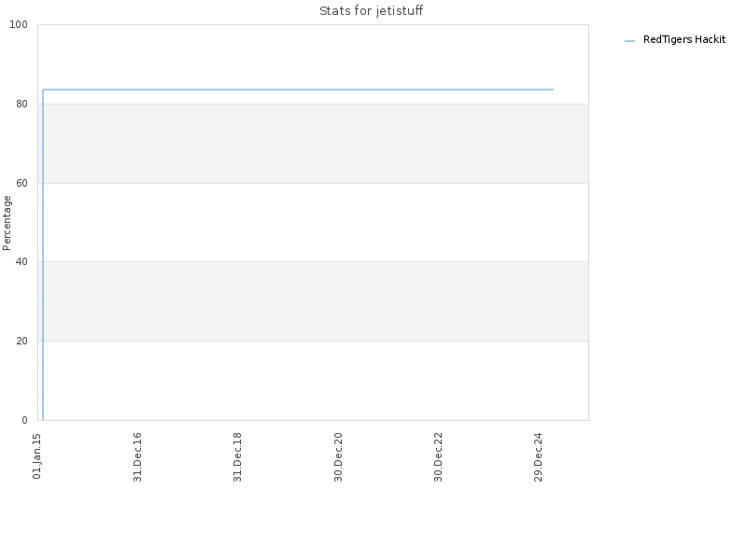Viewport: 747px width, 560px height.
Task: Click the blue legend line swatch
Action: point(629,41)
